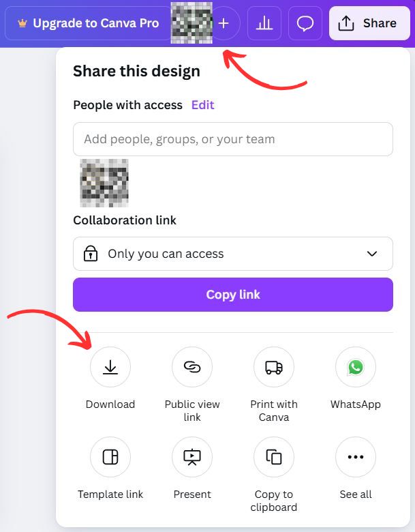
Task: Click Upgrade to Canva Pro
Action: pos(88,24)
